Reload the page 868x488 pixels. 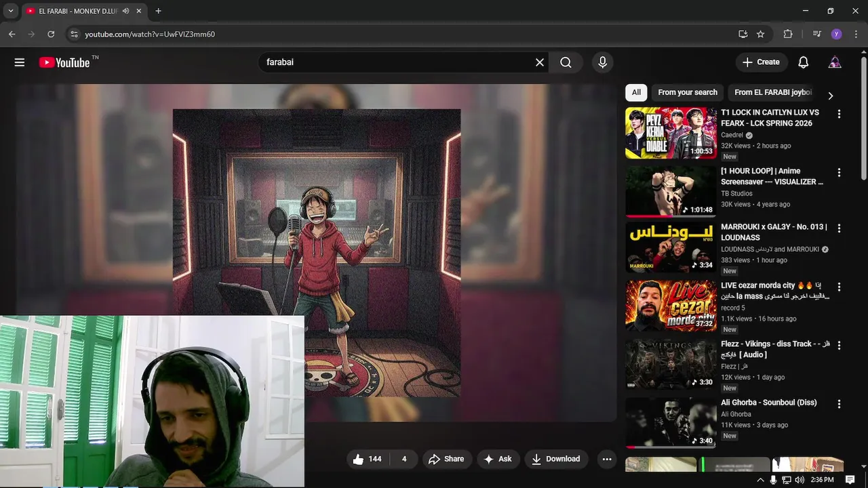pyautogui.click(x=51, y=34)
